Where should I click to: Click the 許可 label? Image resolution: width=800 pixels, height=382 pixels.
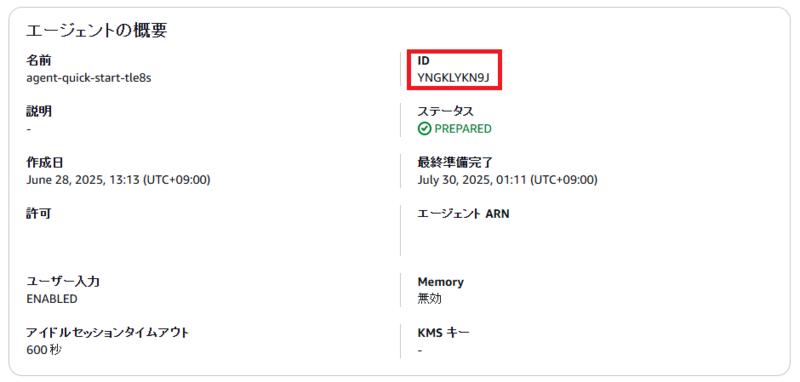tap(38, 214)
